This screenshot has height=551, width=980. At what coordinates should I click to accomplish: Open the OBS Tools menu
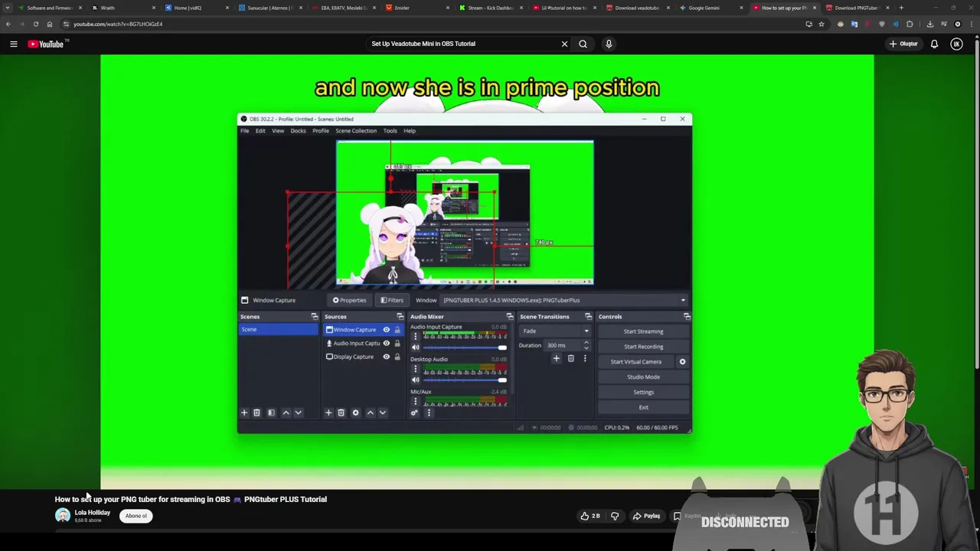[x=390, y=131]
